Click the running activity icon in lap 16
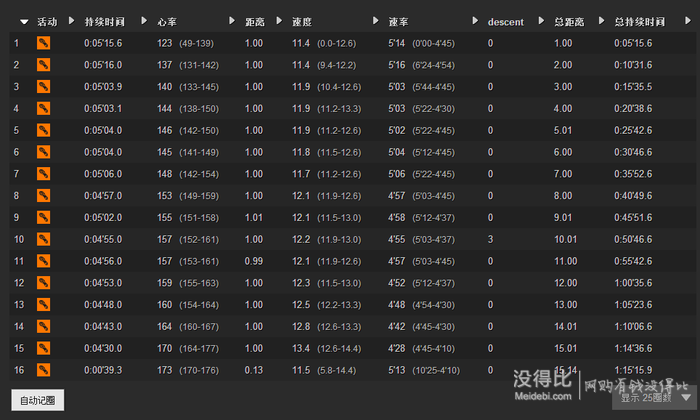 43,370
